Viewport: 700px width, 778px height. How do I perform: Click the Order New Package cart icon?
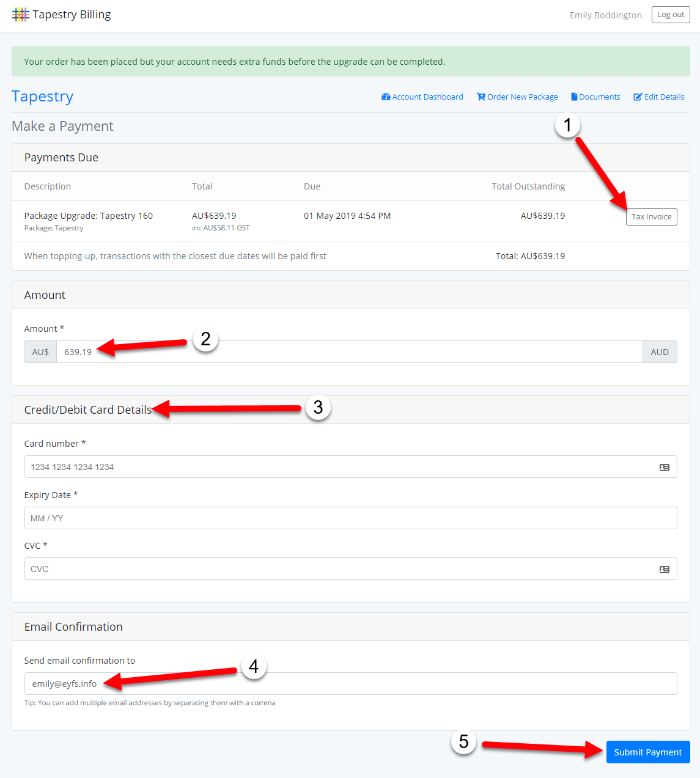click(x=481, y=97)
